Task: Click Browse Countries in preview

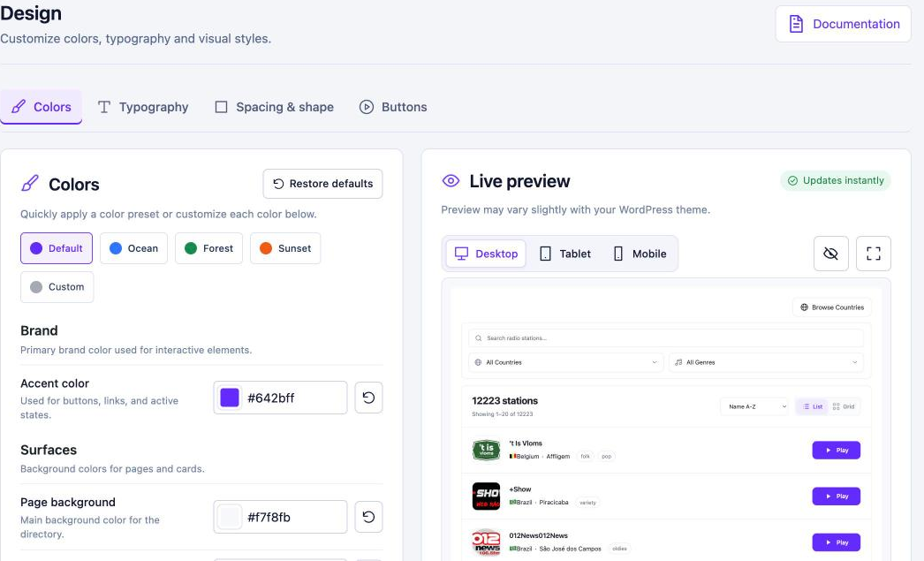Action: point(832,307)
